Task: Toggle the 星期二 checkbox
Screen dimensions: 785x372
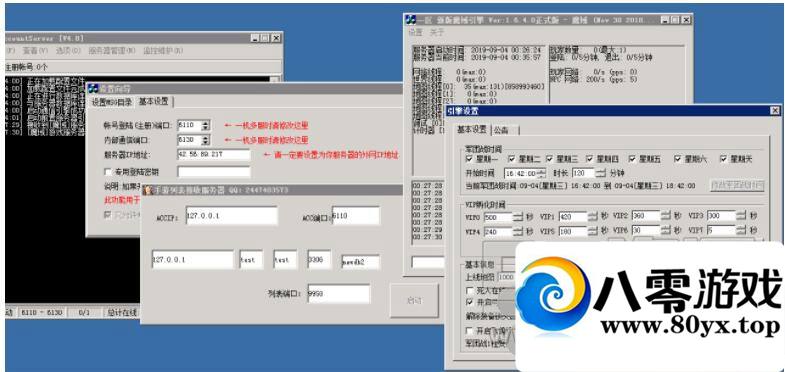Action: pyautogui.click(x=511, y=159)
